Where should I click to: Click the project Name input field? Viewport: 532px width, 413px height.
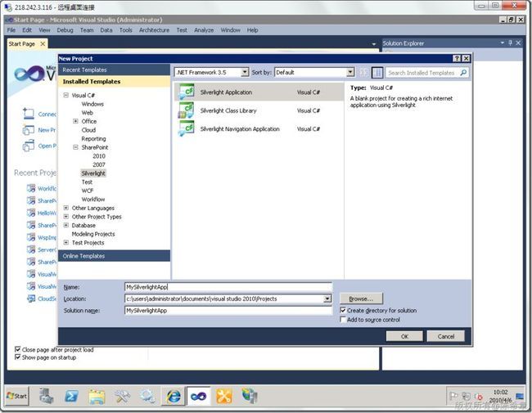pyautogui.click(x=228, y=287)
